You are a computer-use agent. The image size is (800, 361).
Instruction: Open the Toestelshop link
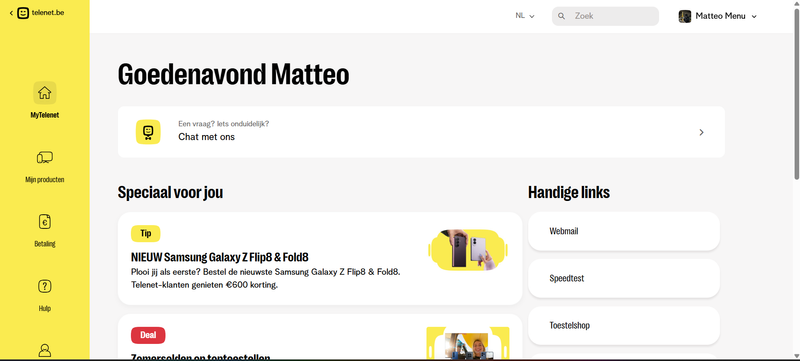(623, 325)
